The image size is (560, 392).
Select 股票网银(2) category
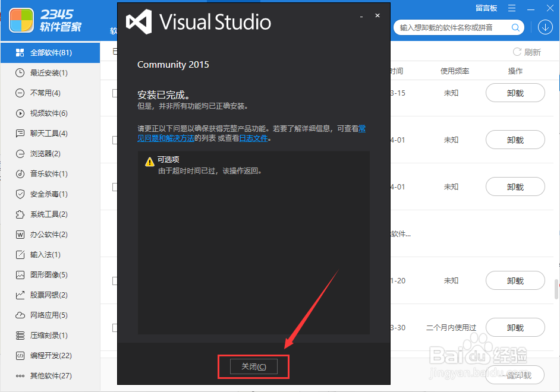51,295
